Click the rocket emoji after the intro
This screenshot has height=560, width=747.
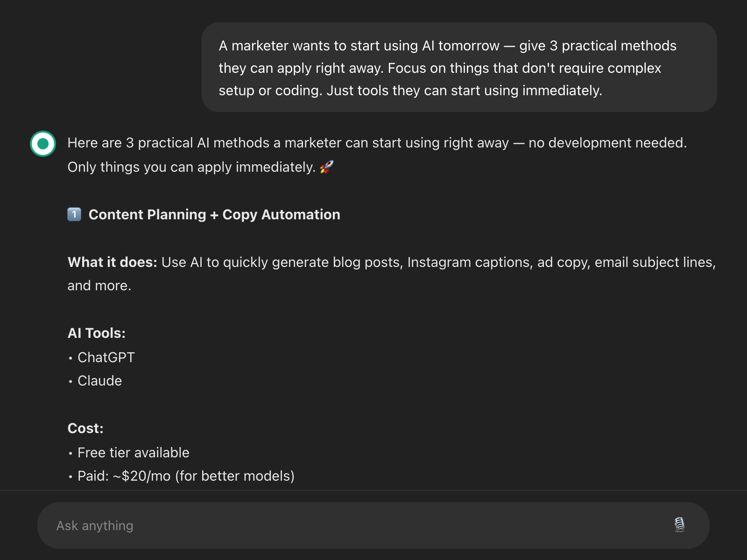[x=327, y=167]
